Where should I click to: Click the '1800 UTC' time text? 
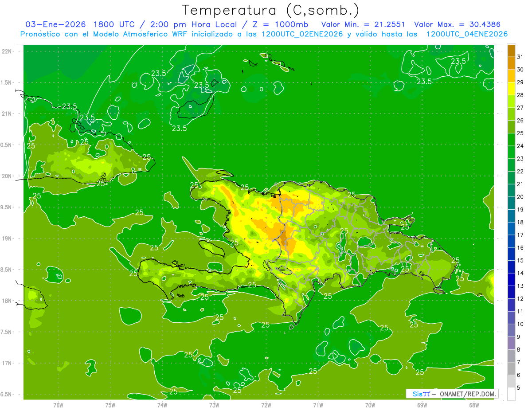click(115, 24)
